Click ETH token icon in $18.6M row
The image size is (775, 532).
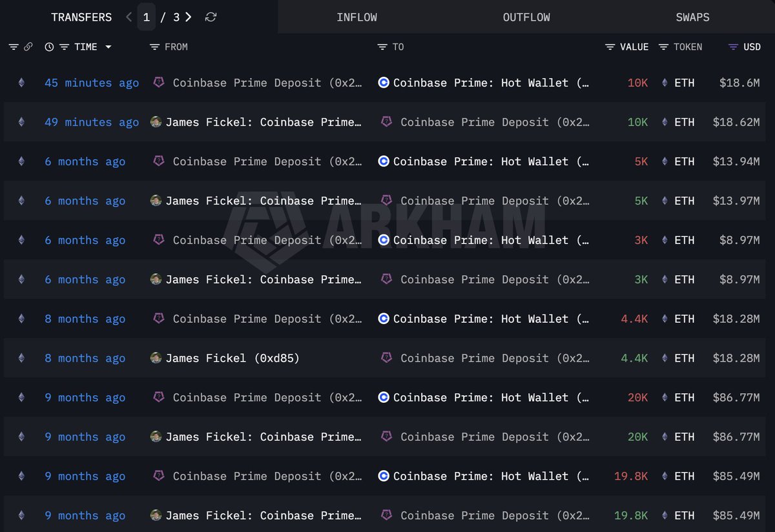point(665,83)
